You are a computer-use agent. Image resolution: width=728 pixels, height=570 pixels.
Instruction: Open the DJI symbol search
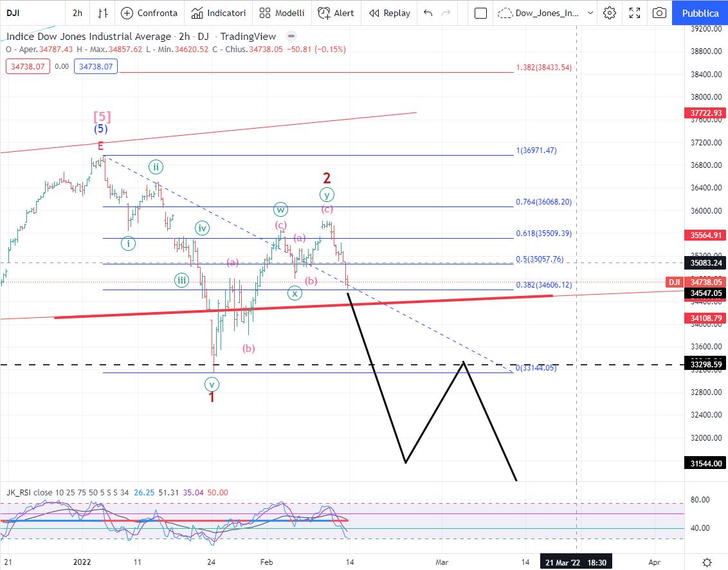click(13, 13)
